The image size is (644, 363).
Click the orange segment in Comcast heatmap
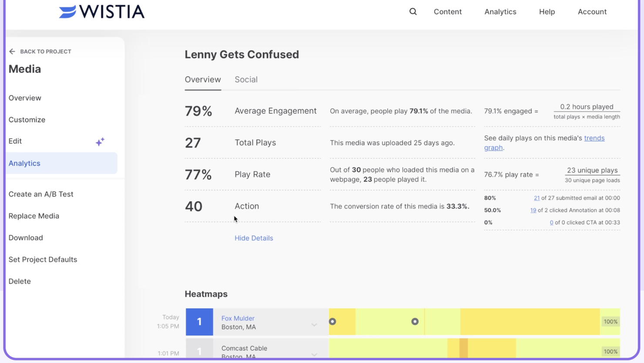[464, 349]
